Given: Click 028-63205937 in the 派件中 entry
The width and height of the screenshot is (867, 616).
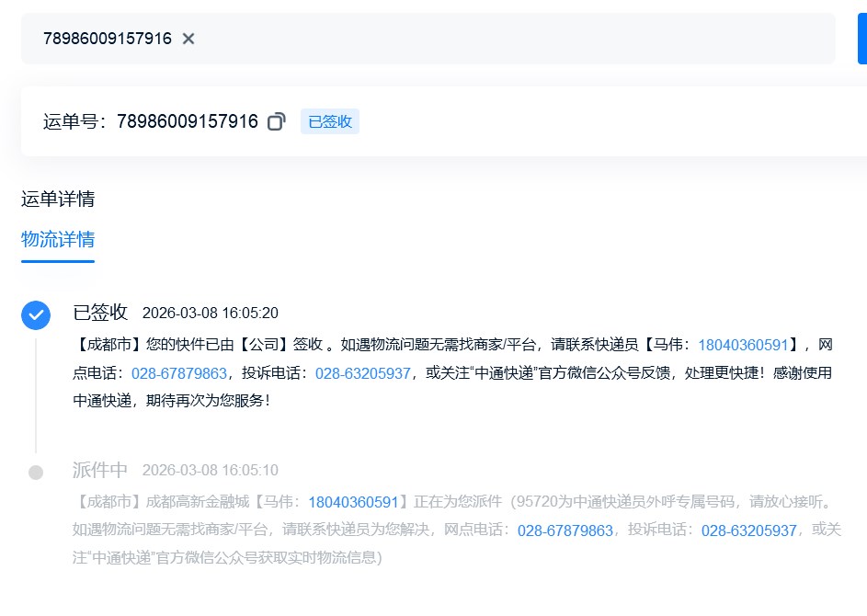Looking at the screenshot, I should point(748,530).
